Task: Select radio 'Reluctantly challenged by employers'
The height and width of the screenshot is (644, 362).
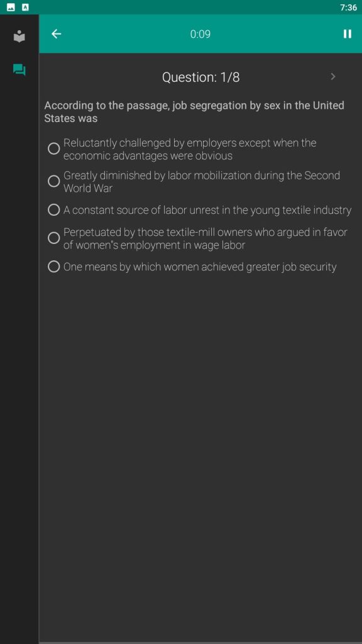Action: pos(54,148)
